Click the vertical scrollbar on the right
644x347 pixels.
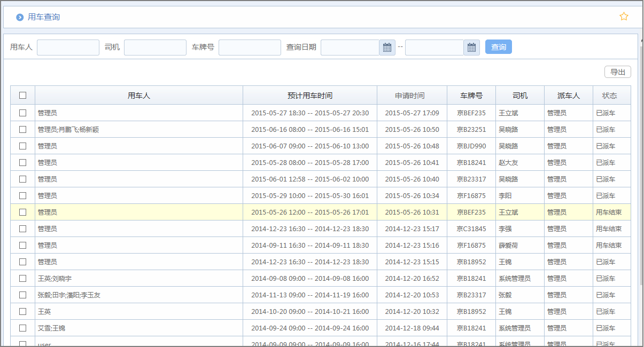641,165
